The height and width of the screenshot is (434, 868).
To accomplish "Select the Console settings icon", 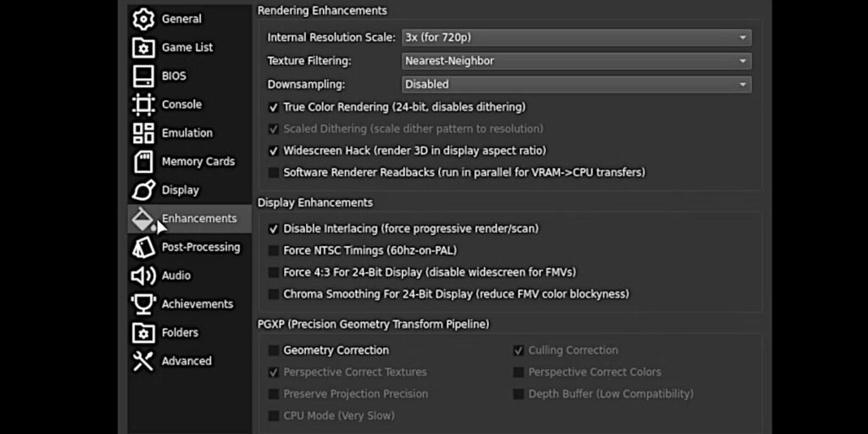I will 143,104.
